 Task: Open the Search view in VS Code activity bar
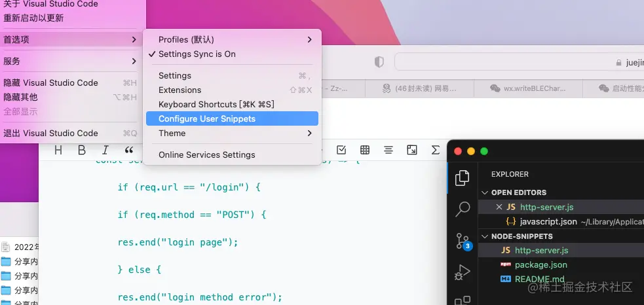point(463,209)
